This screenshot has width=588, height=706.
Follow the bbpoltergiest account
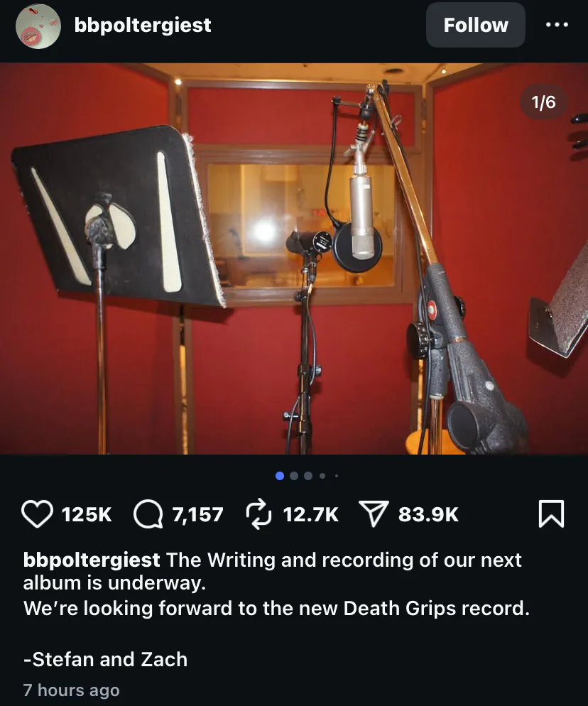coord(476,25)
